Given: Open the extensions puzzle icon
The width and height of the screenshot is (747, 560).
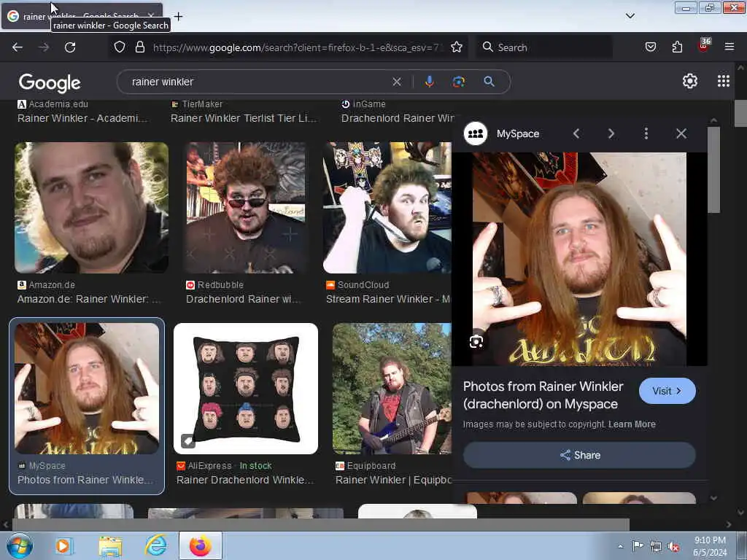Looking at the screenshot, I should [677, 47].
